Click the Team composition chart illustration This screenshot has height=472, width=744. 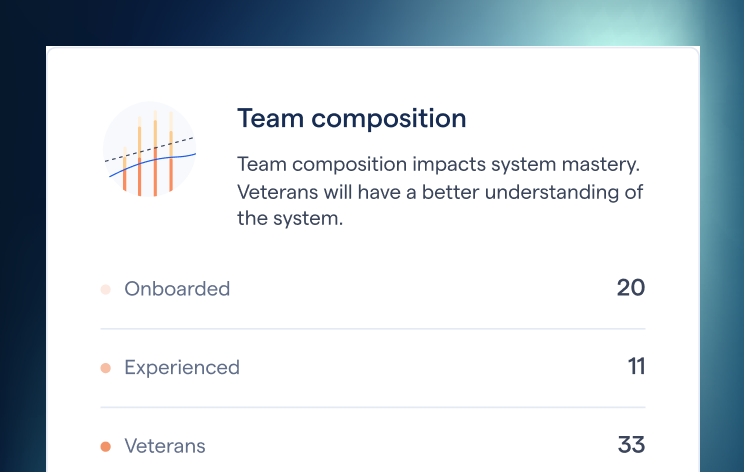(150, 150)
